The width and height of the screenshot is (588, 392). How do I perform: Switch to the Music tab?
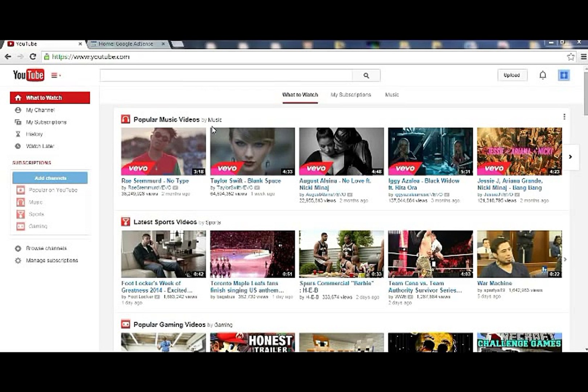392,95
